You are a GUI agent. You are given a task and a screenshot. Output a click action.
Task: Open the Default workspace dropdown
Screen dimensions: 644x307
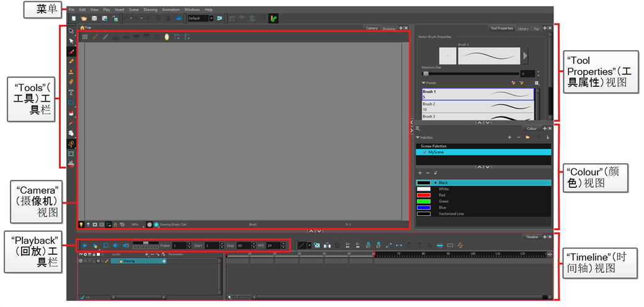point(211,19)
